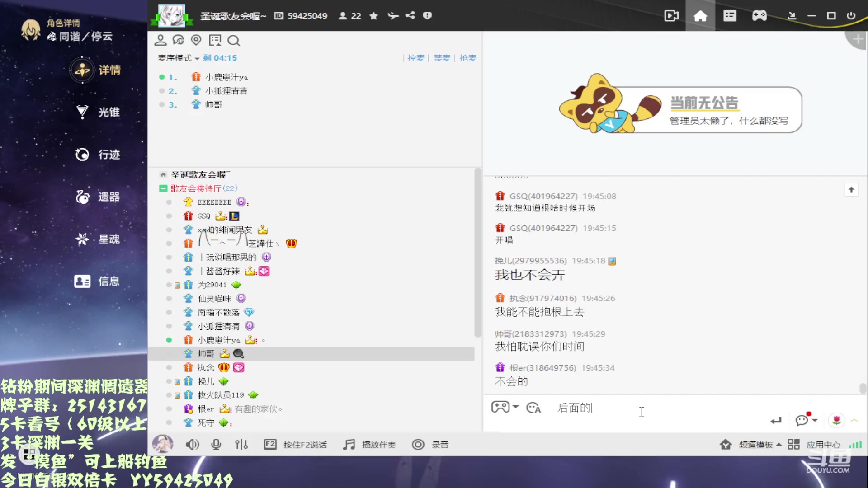Viewport: 868px width, 488px height.
Task: Select 光锥 in the left game menu
Action: (98, 112)
